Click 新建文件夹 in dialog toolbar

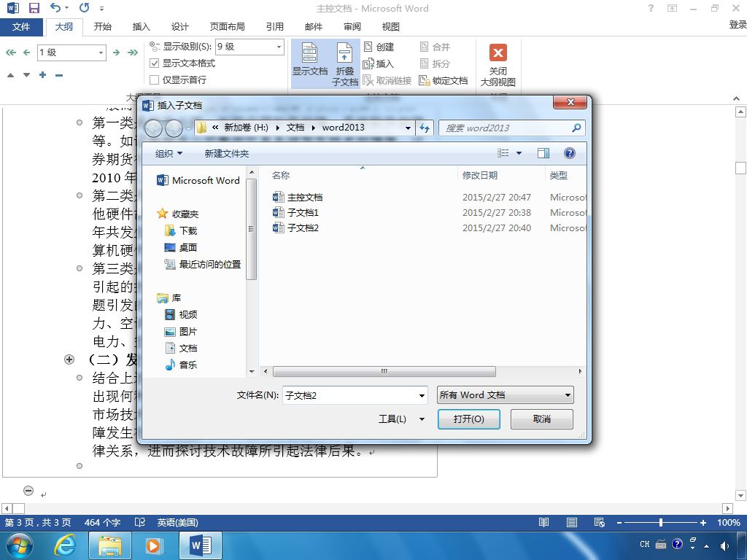(227, 153)
